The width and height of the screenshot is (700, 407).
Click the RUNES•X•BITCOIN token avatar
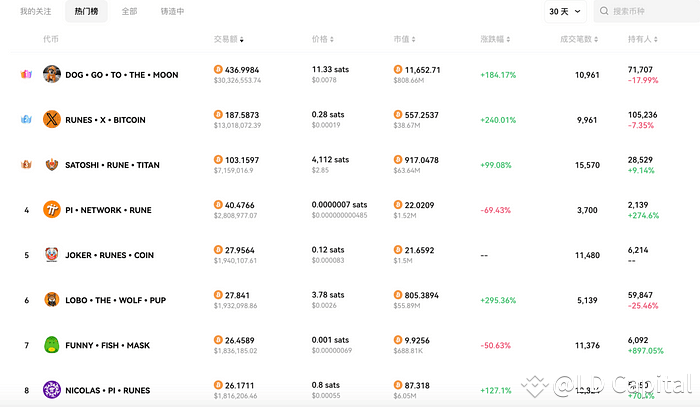[51, 119]
